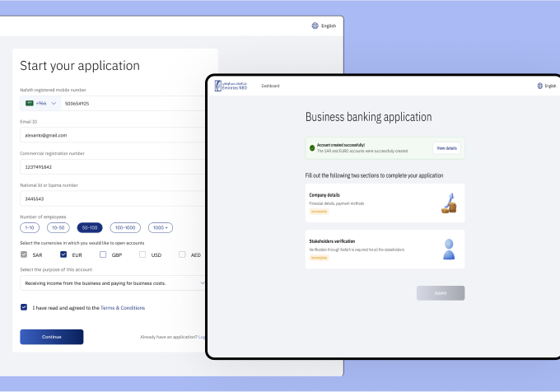Image resolution: width=560 pixels, height=392 pixels.
Task: Open the Terms & Conditions link
Action: coord(123,307)
